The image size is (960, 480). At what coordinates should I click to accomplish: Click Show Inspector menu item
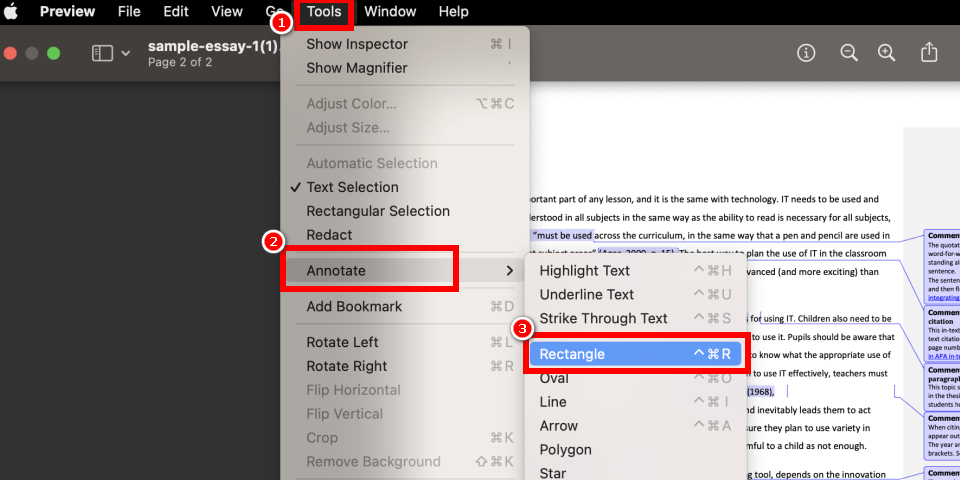coord(357,44)
